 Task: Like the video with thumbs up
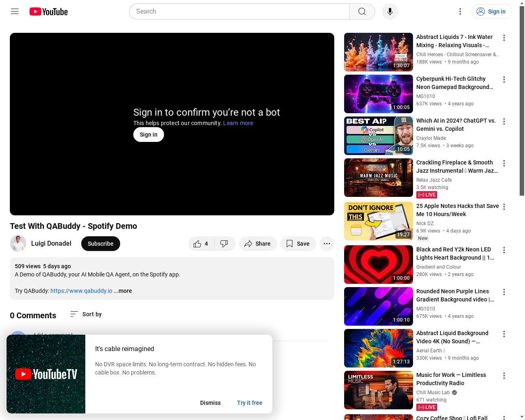(x=201, y=244)
